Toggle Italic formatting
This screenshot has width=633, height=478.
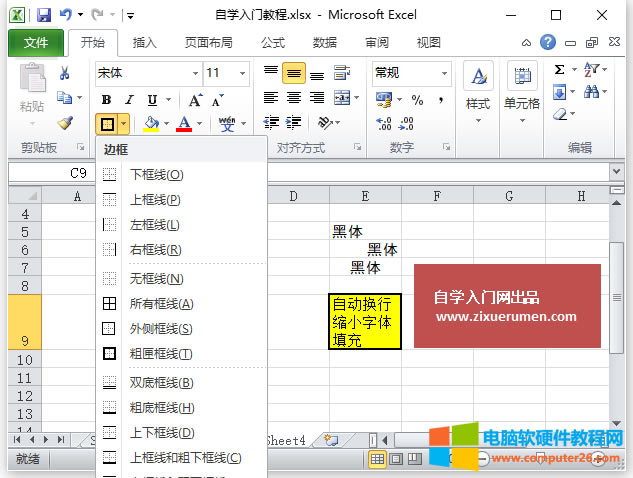(x=129, y=100)
